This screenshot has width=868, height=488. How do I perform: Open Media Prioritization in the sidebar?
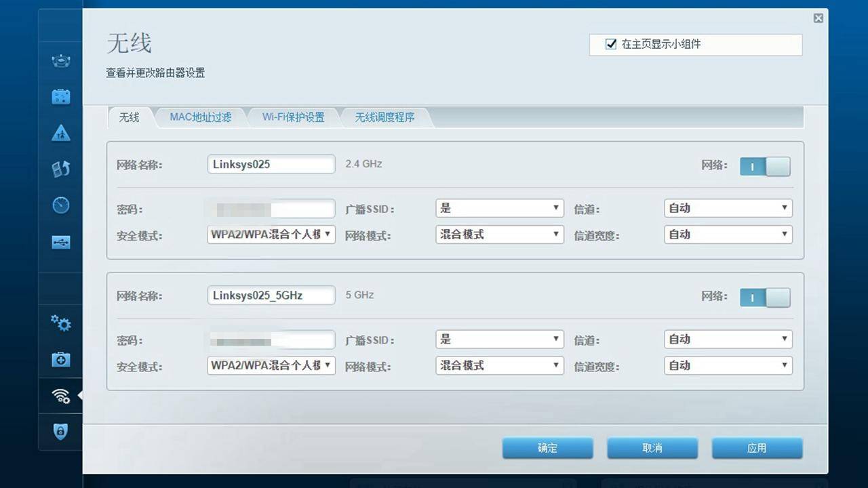coord(60,169)
